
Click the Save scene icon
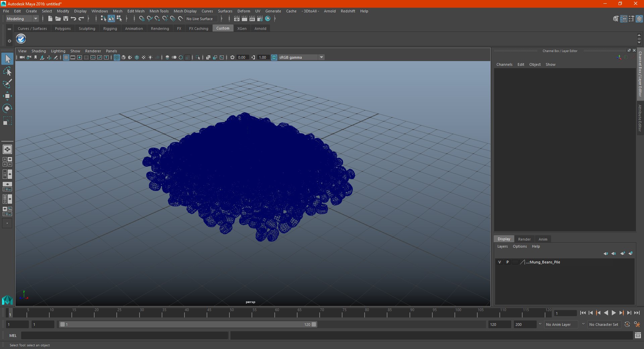click(66, 19)
